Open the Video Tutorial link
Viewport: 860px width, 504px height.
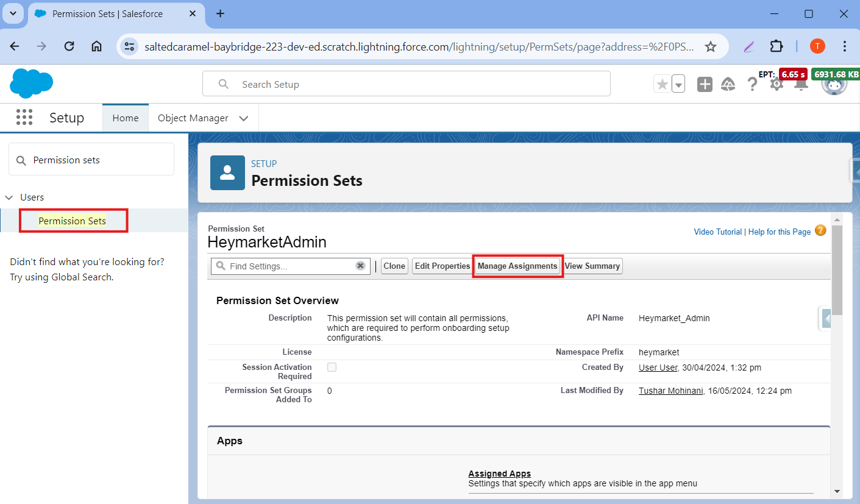(718, 232)
